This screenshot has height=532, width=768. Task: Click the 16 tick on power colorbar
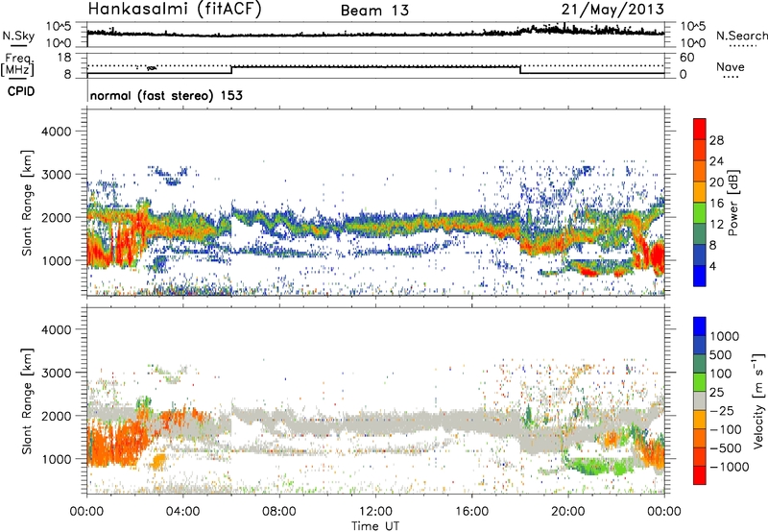pyautogui.click(x=716, y=204)
